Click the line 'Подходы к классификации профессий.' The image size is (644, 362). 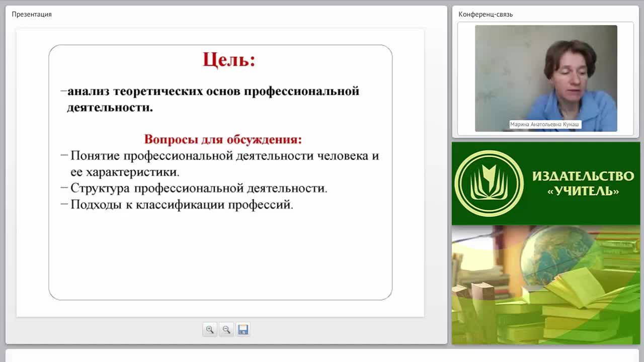coord(182,205)
